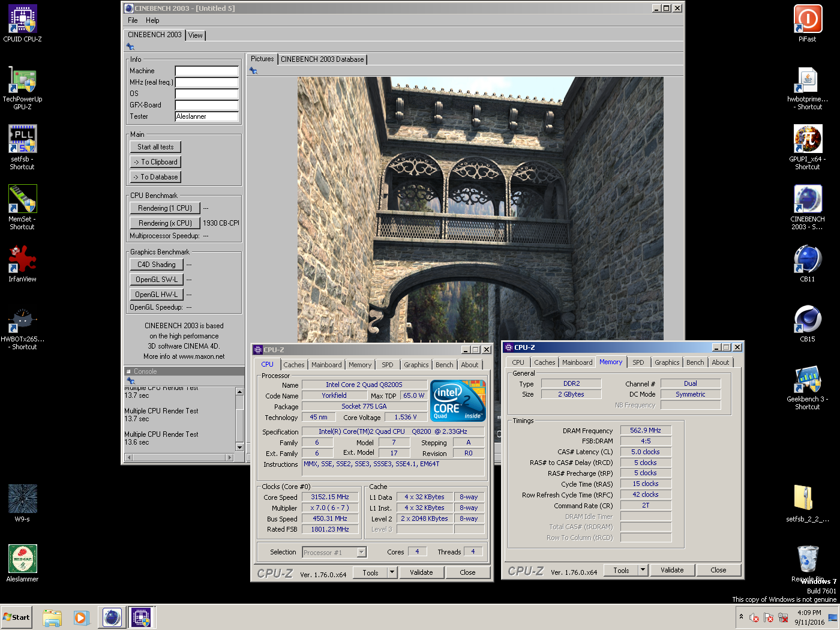
Task: Switch to the View tab in CINEBENCH
Action: pyautogui.click(x=196, y=35)
